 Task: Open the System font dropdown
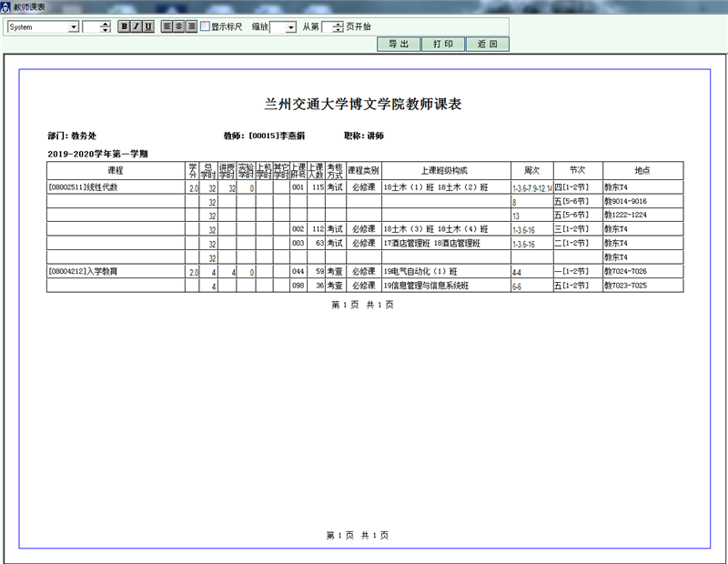pyautogui.click(x=74, y=27)
